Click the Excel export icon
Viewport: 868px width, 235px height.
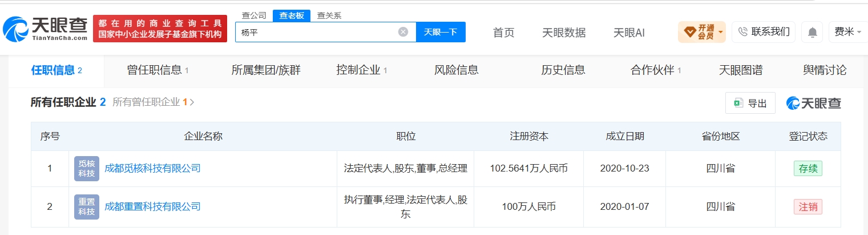pyautogui.click(x=738, y=103)
